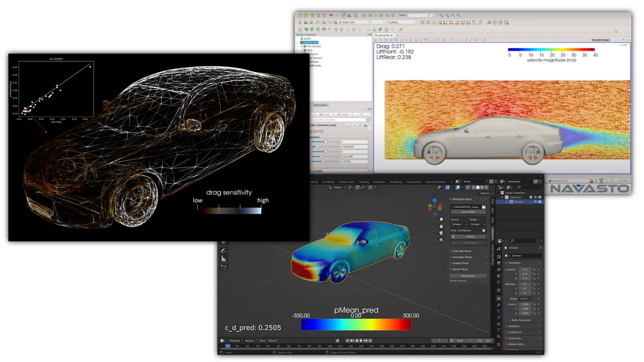The height and width of the screenshot is (362, 644).
Task: Select Blender Annotate pencil tool
Action: (x=224, y=250)
